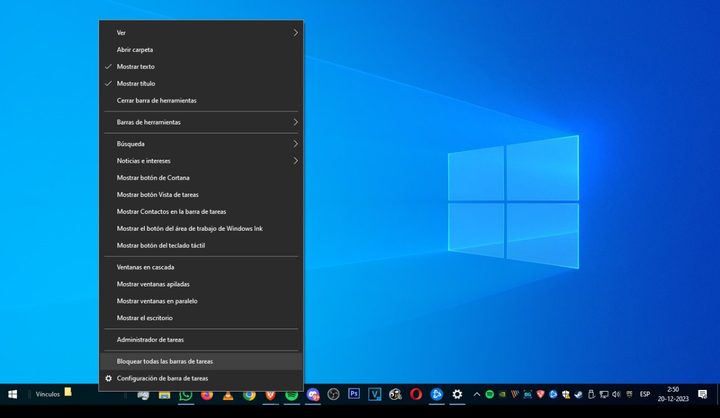Toggle the Mostrar texto option

click(x=136, y=67)
